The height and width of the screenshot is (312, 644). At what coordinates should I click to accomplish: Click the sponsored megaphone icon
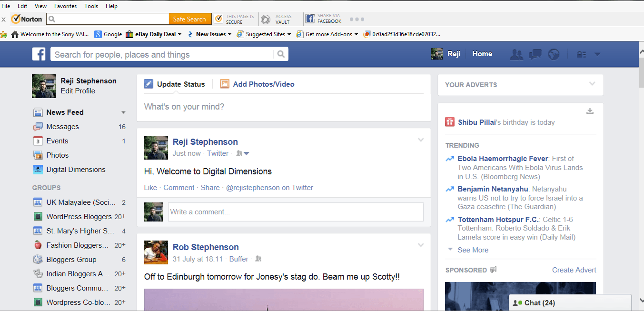pyautogui.click(x=493, y=270)
